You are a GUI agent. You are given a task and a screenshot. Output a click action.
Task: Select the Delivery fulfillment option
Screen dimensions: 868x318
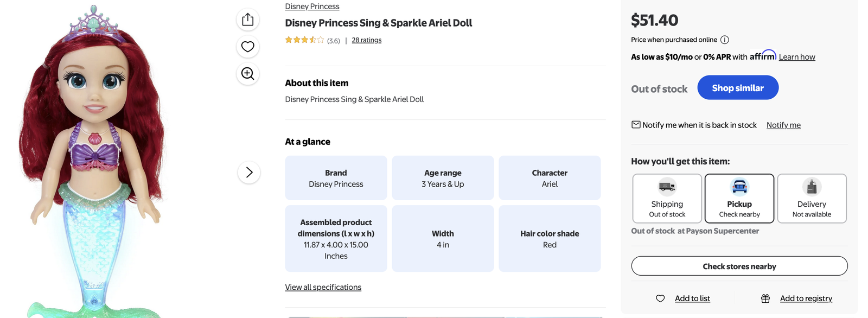(x=812, y=199)
